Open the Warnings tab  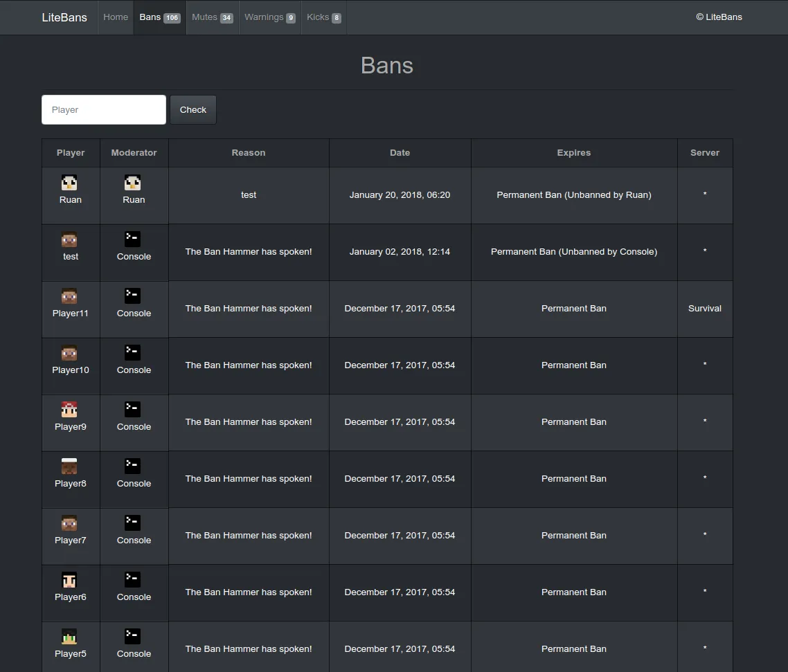(269, 17)
